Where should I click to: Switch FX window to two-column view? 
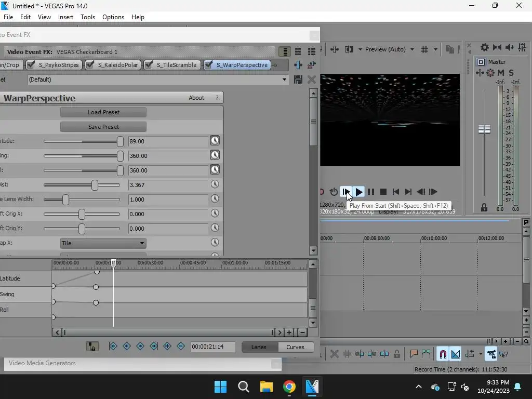pyautogui.click(x=298, y=51)
